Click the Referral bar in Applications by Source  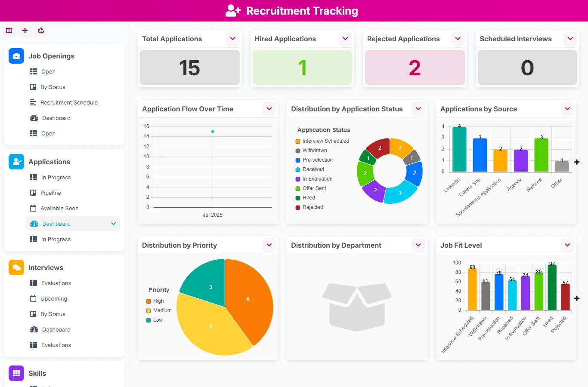tap(541, 155)
